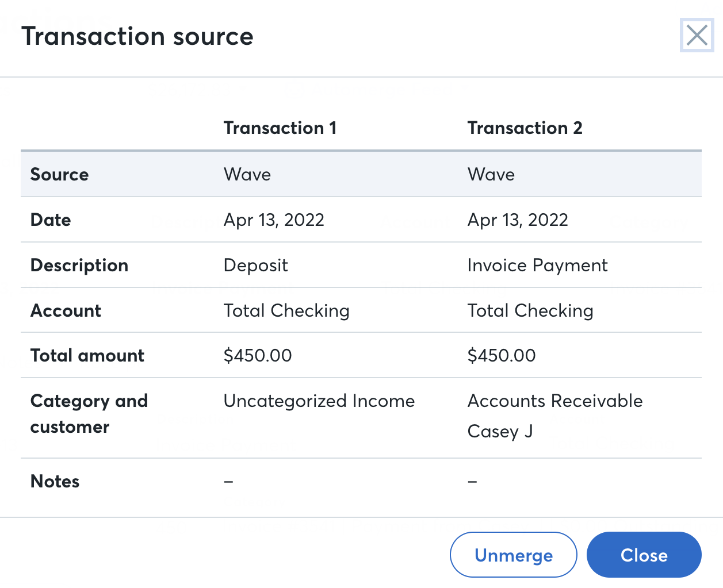The image size is (723, 588).
Task: Click the Source row label
Action: pyautogui.click(x=59, y=174)
